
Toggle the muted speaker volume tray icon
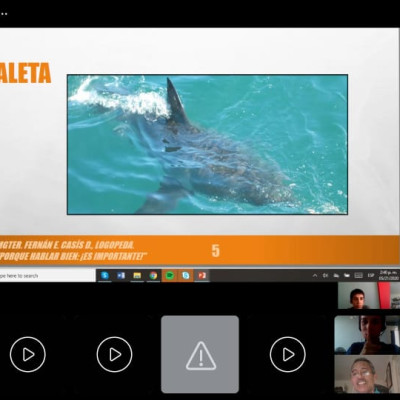(325, 275)
